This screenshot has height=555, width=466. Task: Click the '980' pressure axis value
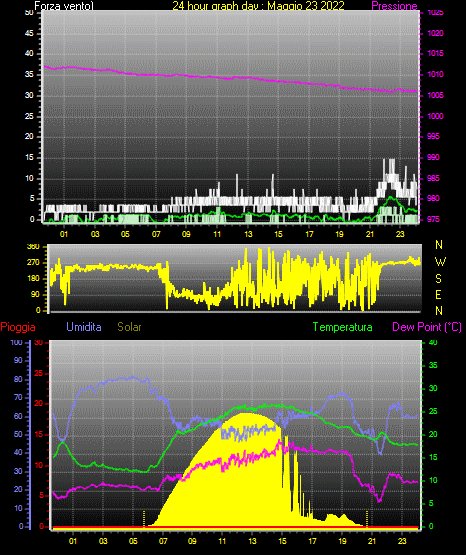(433, 198)
